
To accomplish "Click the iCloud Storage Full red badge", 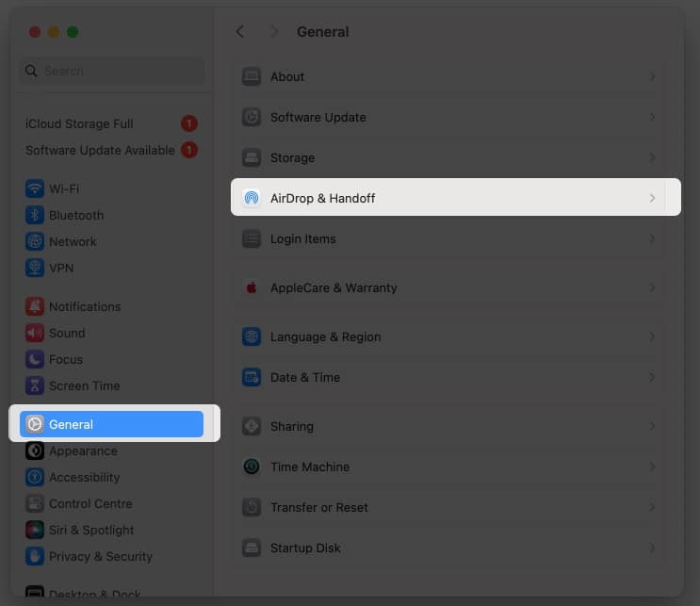I will pos(189,123).
